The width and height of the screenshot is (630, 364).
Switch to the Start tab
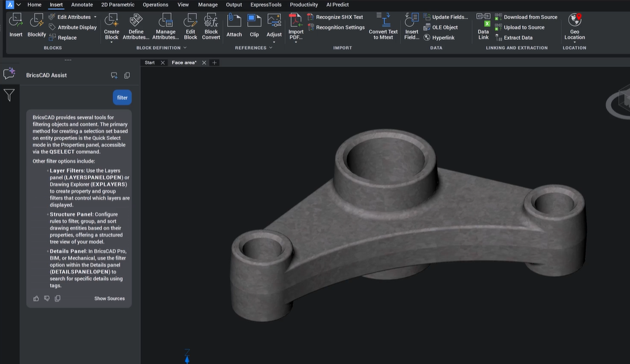pyautogui.click(x=149, y=62)
